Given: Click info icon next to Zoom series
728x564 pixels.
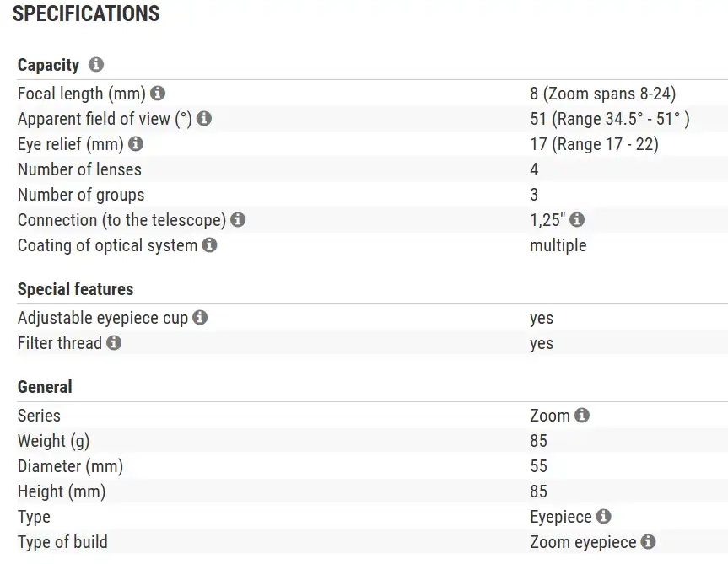Looking at the screenshot, I should point(581,416).
